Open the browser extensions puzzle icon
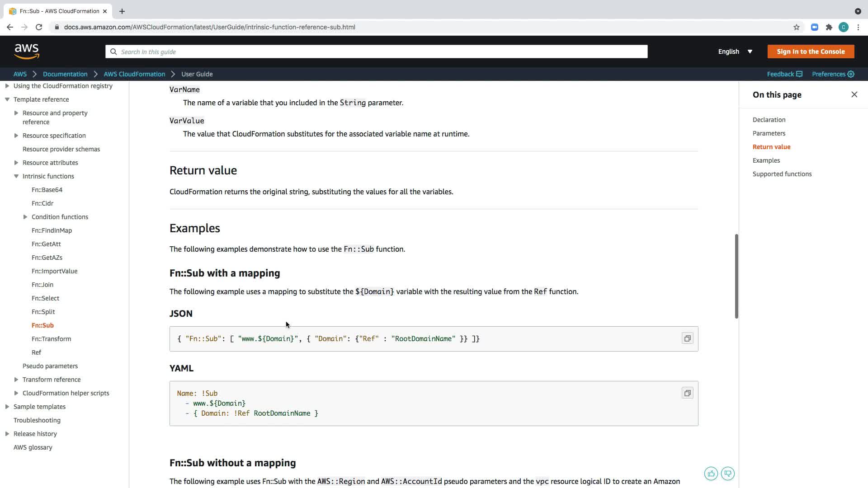The width and height of the screenshot is (868, 488). (829, 27)
